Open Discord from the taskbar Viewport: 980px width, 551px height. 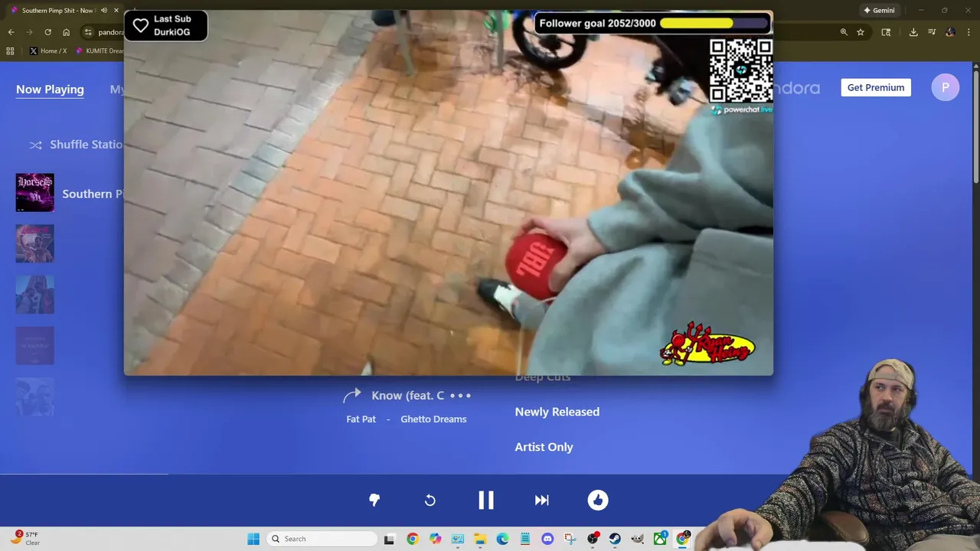(547, 539)
